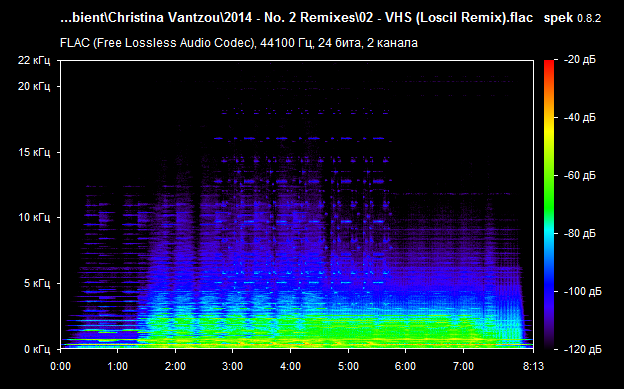Click the 7:00 time marker
Viewport: 624px width, 389px height.
(x=464, y=366)
